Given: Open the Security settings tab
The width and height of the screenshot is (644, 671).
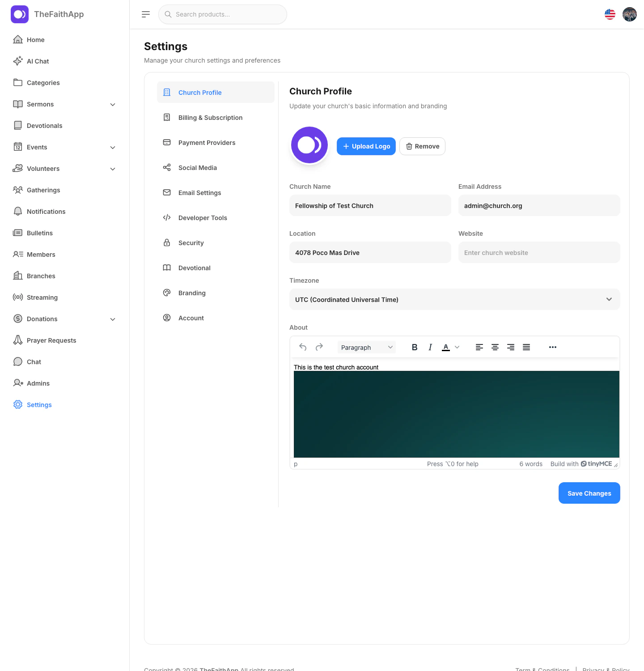Looking at the screenshot, I should [216, 242].
